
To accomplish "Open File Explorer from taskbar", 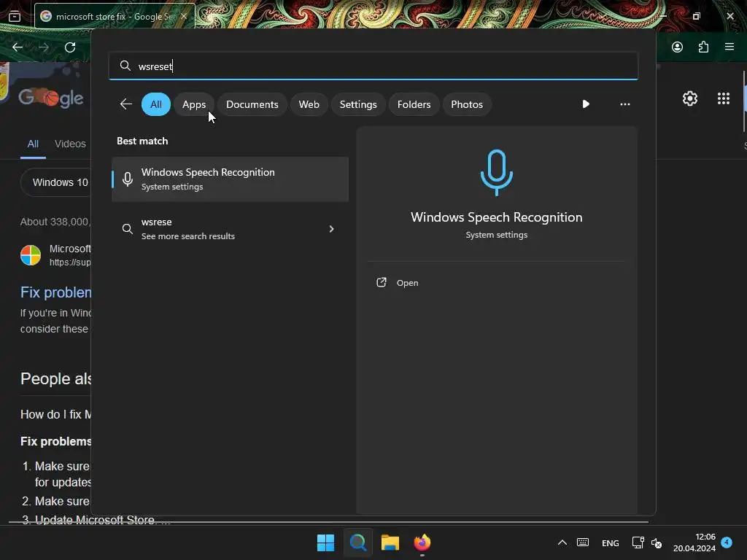I will click(x=390, y=542).
